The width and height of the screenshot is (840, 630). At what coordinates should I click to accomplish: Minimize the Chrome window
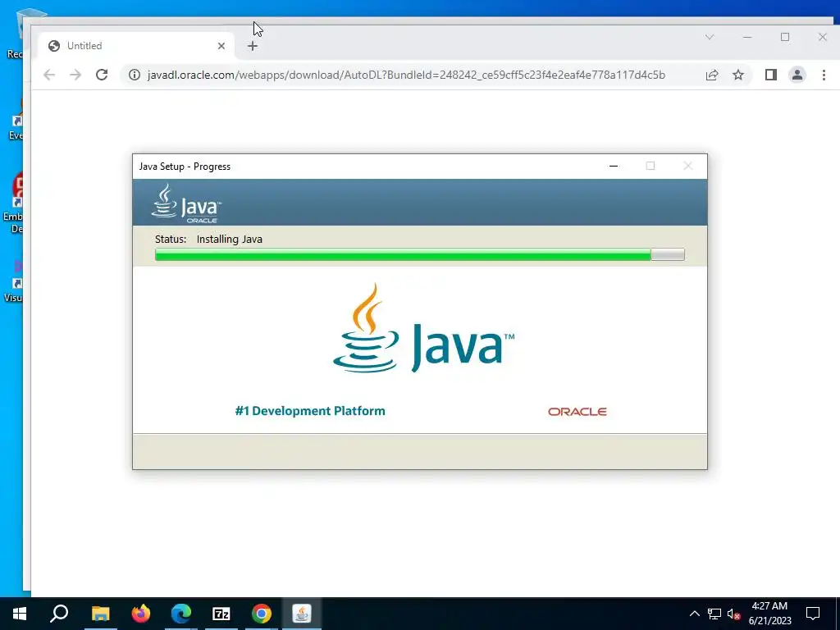coord(747,37)
